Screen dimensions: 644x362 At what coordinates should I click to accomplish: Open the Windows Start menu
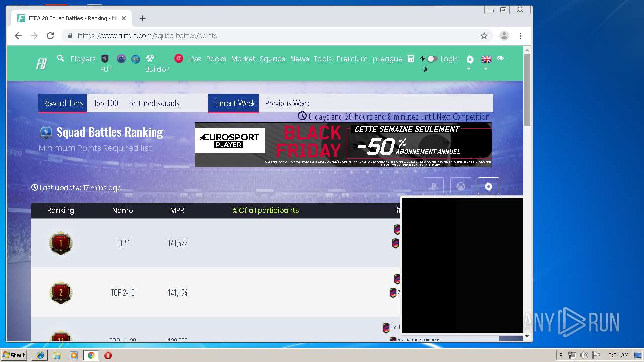coord(14,355)
